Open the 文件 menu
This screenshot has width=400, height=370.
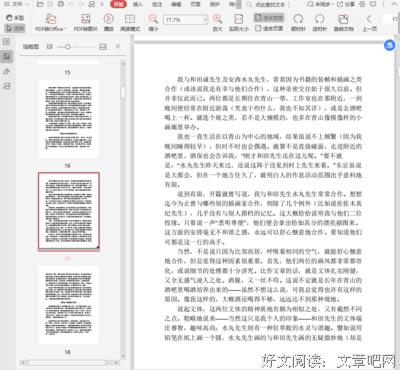click(x=13, y=4)
